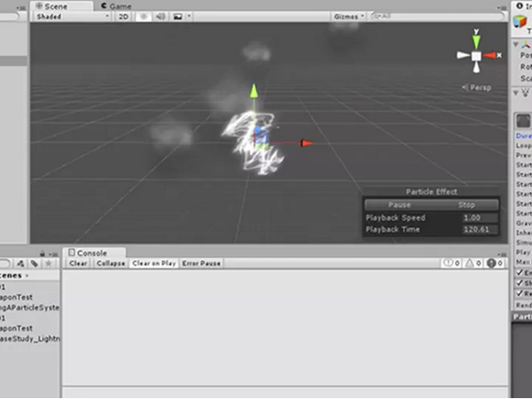Click the Max Particles property label
The height and width of the screenshot is (399, 532).
524,262
